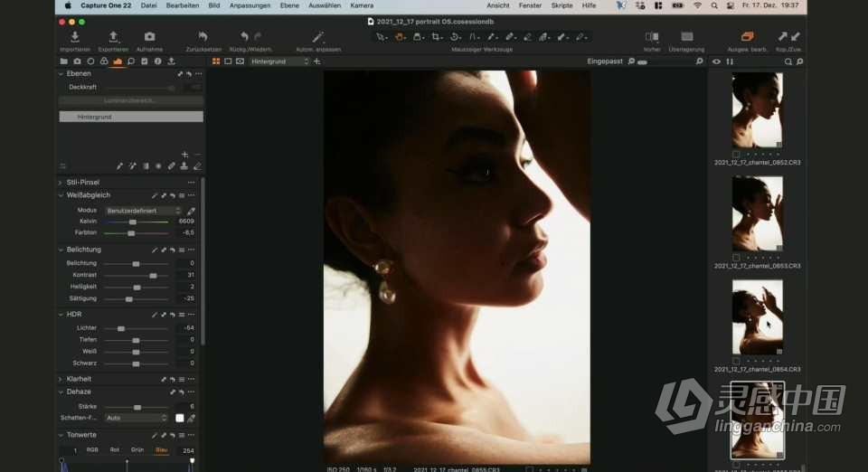The height and width of the screenshot is (472, 868).
Task: Switch to the Blau tab in Tonwerte
Action: click(161, 450)
